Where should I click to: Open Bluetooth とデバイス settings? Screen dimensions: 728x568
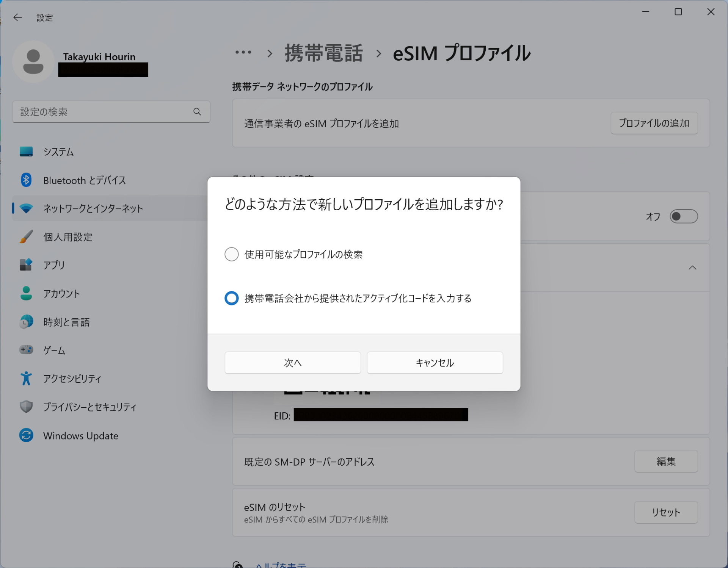coord(84,180)
